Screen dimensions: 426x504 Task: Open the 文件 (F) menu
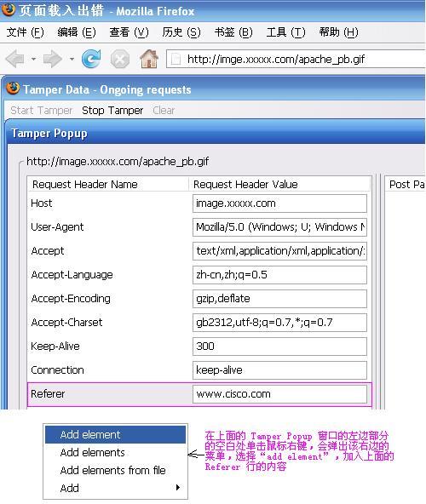25,32
